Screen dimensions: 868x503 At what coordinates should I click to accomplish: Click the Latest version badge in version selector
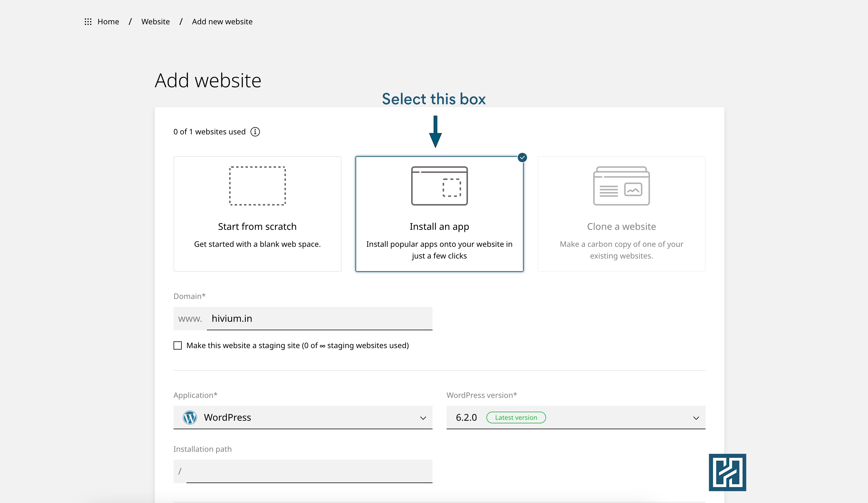tap(516, 418)
